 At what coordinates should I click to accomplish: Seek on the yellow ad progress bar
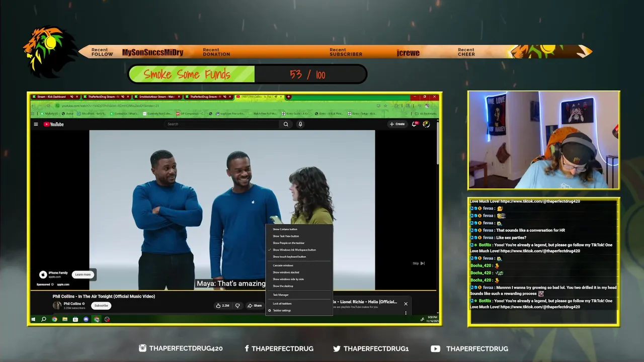tap(234, 290)
